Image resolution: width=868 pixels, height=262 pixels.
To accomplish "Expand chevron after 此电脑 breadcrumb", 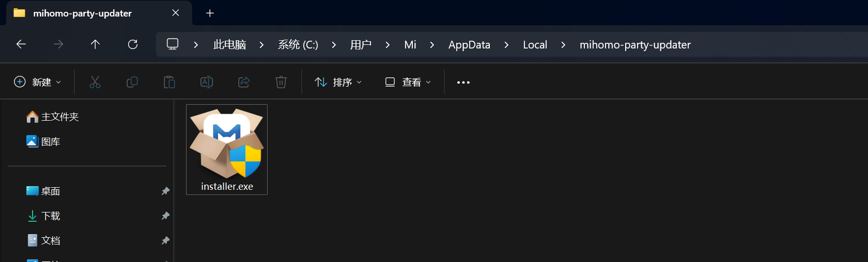I will (x=261, y=45).
